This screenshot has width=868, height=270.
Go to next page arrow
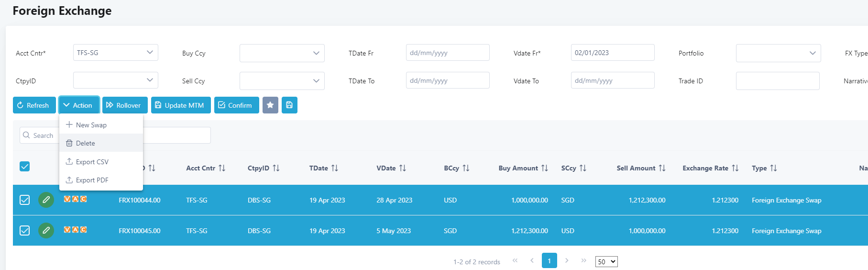point(567,260)
